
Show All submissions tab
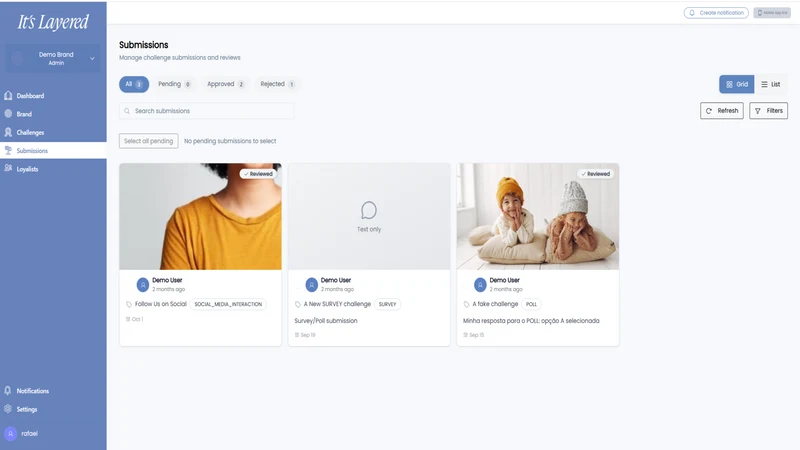point(134,84)
